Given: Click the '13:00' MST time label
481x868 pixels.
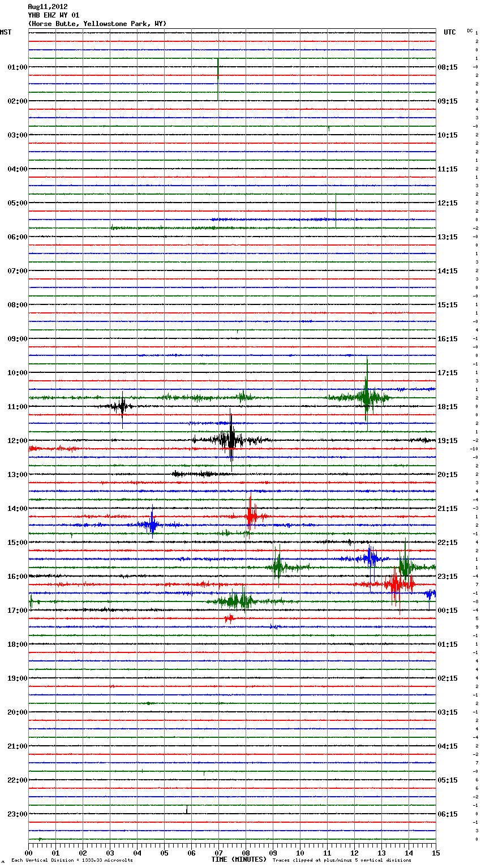Looking at the screenshot, I should (17, 475).
